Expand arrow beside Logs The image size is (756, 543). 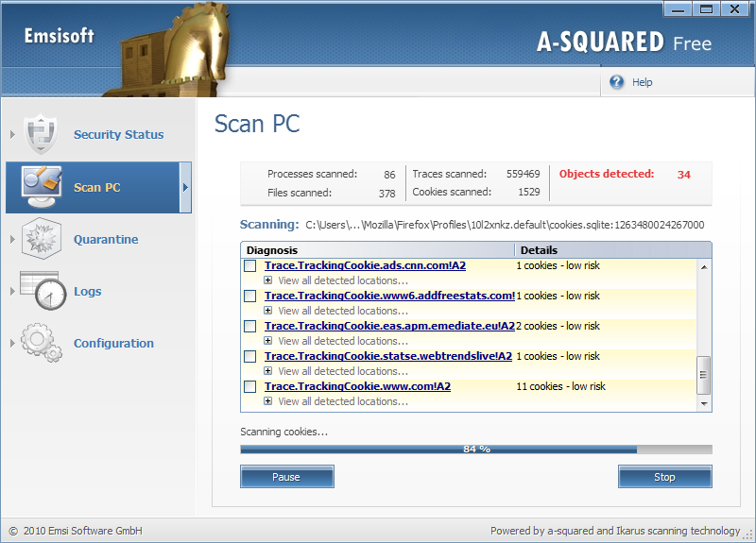[x=12, y=291]
